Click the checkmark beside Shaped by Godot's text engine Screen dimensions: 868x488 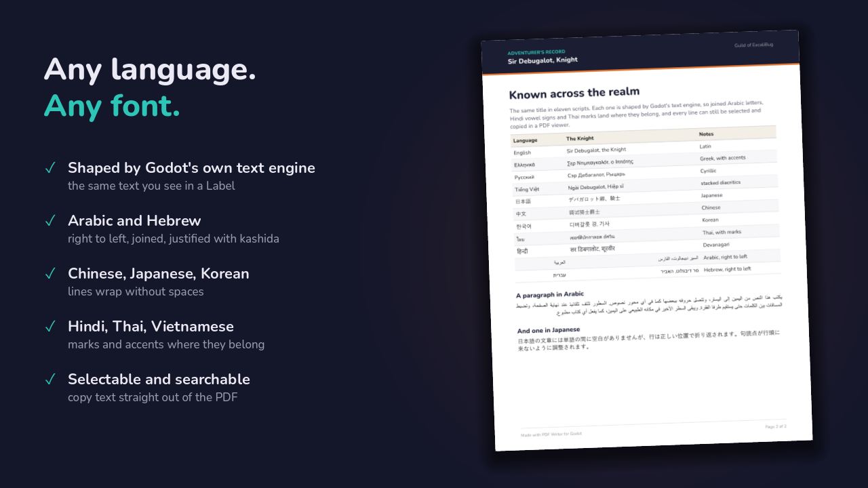click(x=50, y=168)
